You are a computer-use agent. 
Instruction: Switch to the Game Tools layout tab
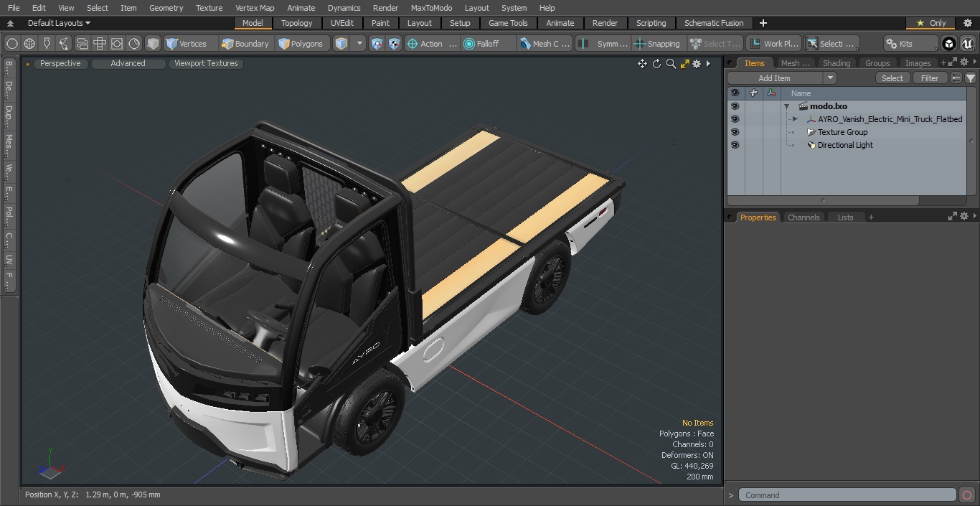point(508,23)
